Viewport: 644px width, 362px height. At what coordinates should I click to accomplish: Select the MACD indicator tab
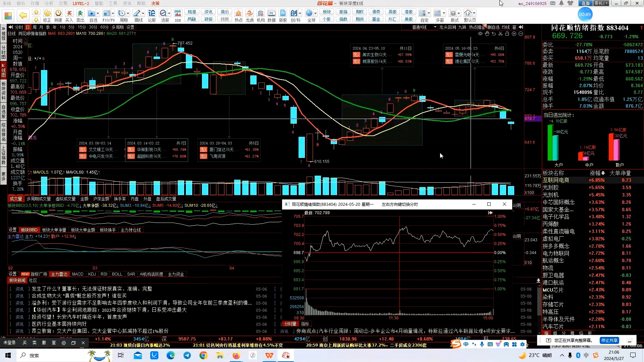[x=78, y=274]
